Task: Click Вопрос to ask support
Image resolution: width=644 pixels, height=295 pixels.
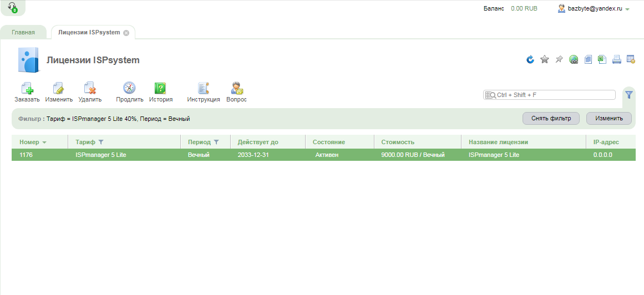Action: point(236,92)
